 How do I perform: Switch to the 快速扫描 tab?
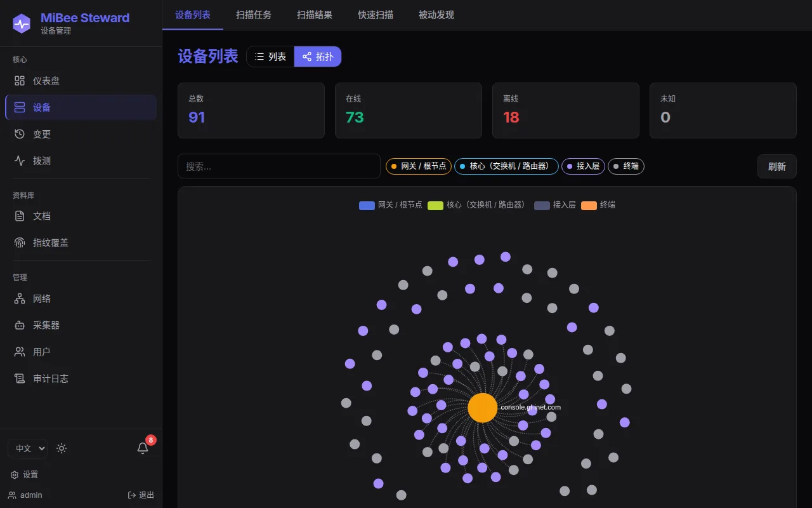[376, 15]
